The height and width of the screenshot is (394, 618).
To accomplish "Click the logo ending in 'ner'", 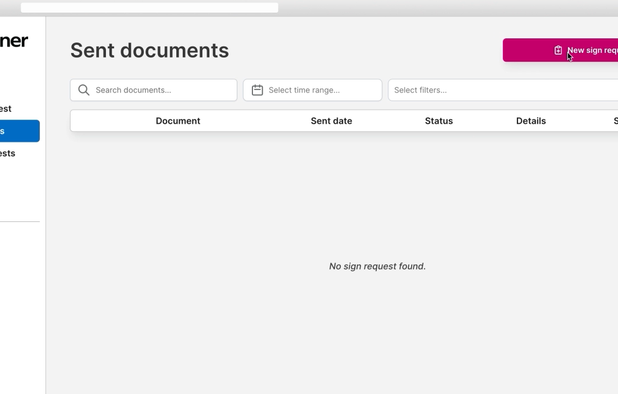I will [14, 41].
